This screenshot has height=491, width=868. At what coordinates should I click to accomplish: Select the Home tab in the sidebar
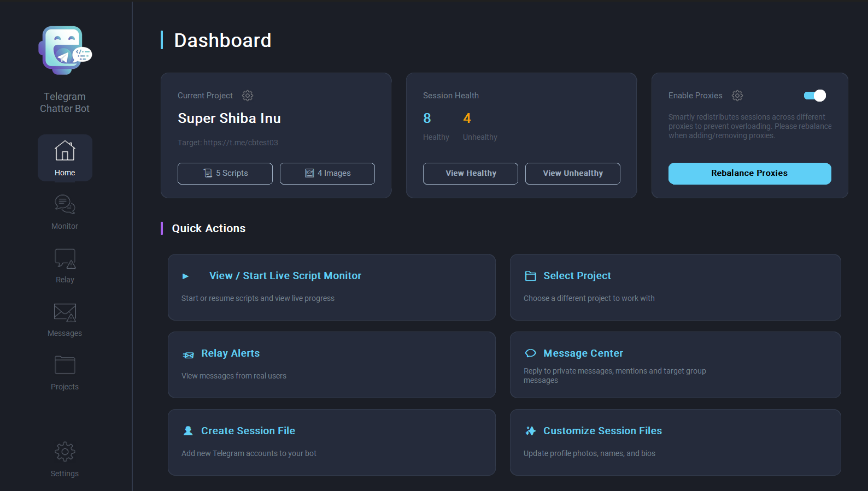click(64, 158)
